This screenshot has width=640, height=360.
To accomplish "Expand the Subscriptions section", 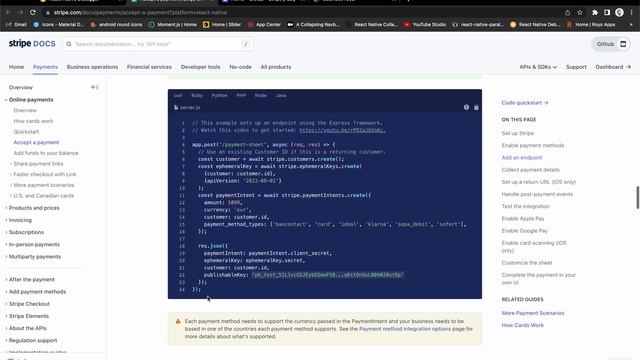I will 6,232.
